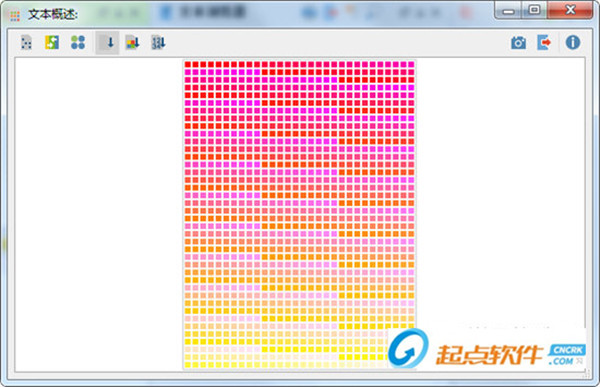600x387 pixels.
Task: Click the colored block grid visualization
Action: [300, 214]
